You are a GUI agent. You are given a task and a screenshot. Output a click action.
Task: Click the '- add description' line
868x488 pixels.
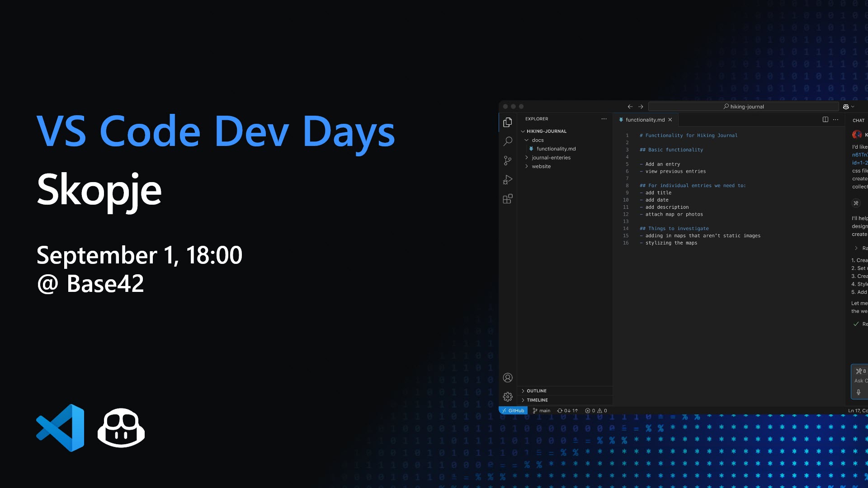664,207
